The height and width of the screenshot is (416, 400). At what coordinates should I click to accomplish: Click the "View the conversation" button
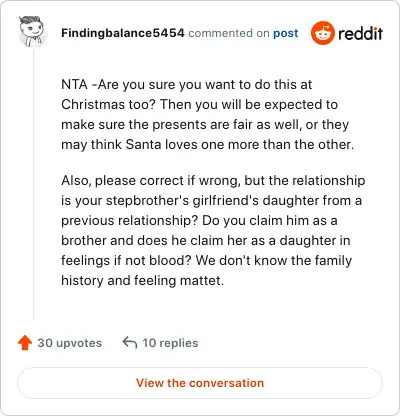point(200,383)
